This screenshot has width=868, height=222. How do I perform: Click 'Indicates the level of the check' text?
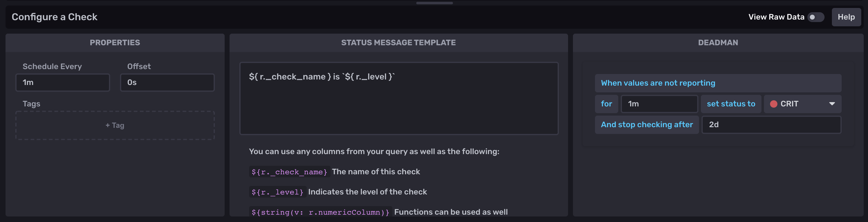(x=367, y=192)
